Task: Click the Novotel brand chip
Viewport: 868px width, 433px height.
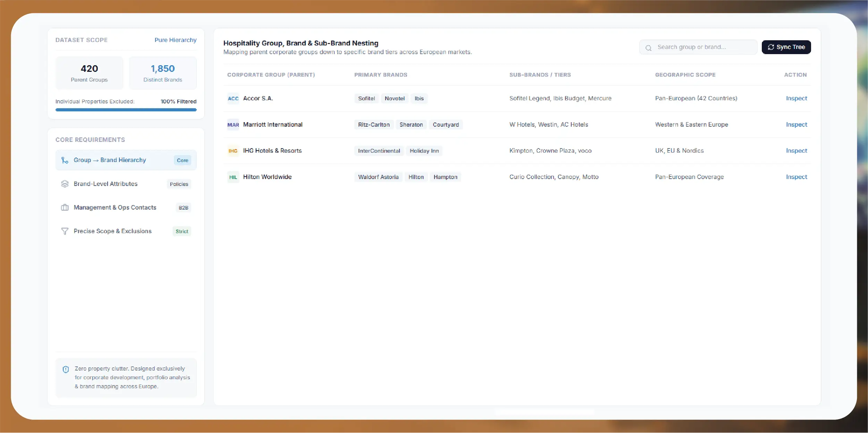Action: pos(395,99)
